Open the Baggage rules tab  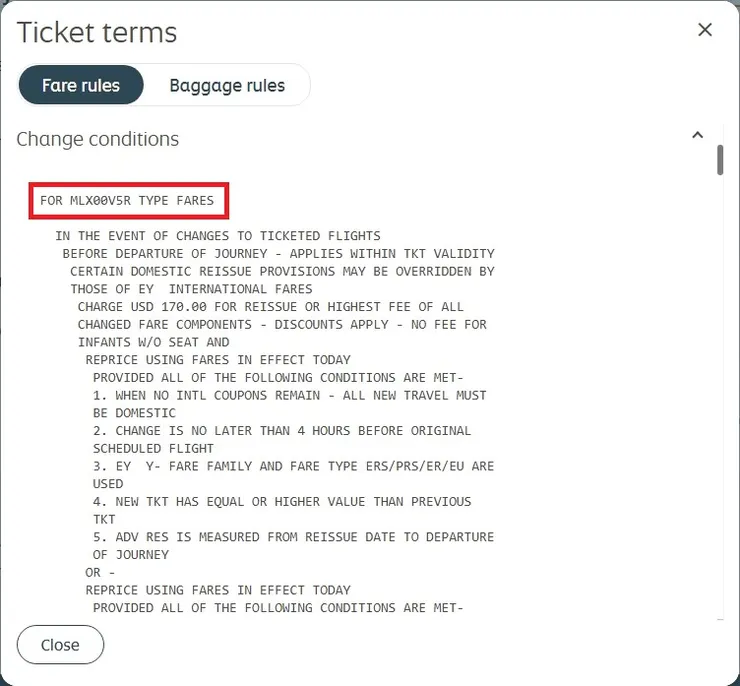coord(227,85)
